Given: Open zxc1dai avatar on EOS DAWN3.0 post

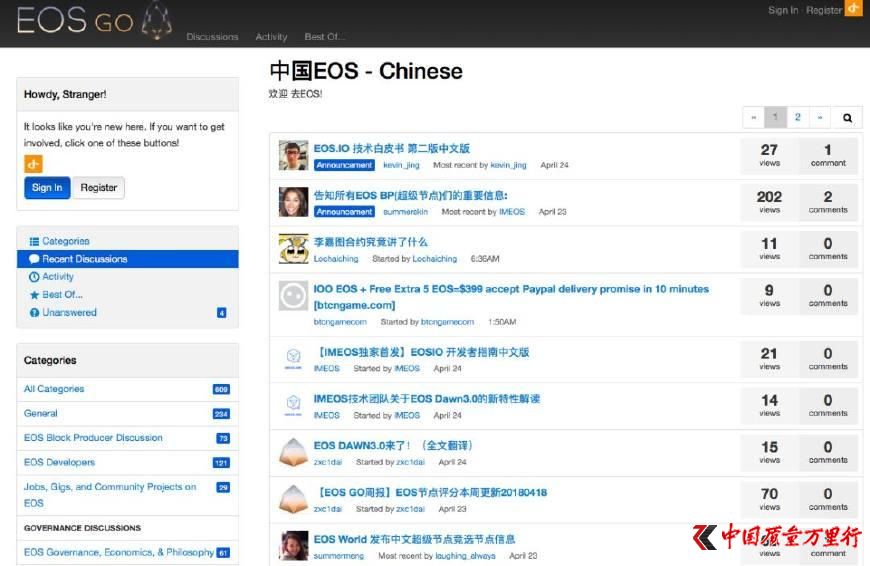Looking at the screenshot, I should point(294,452).
